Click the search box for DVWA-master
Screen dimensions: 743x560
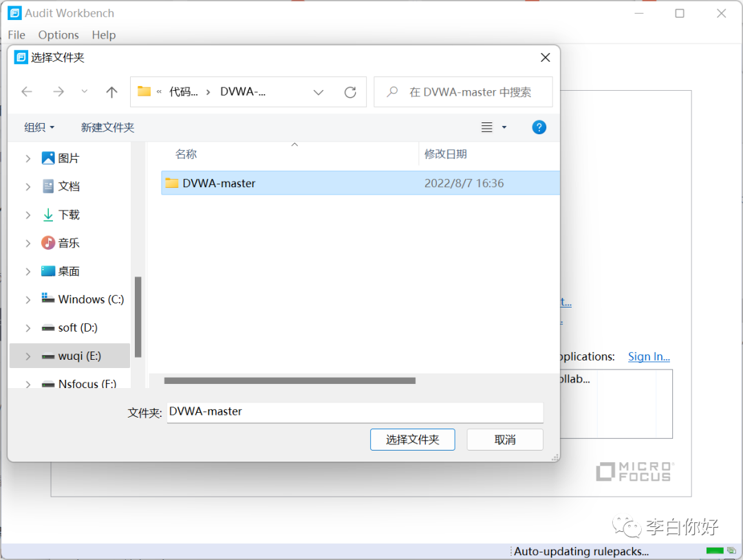463,92
